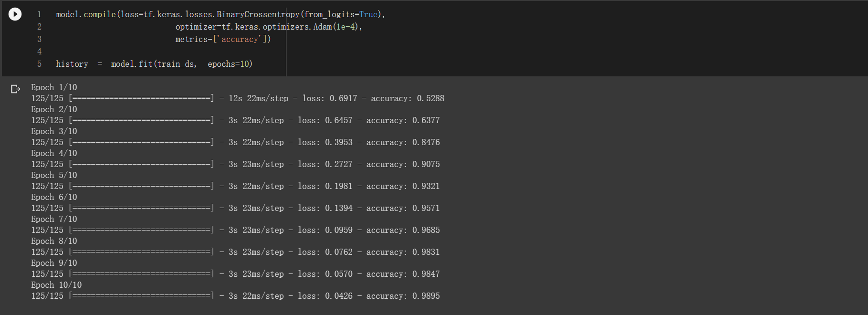This screenshot has width=868, height=315.
Task: Click the 'Epoch 8/10' output line
Action: (x=54, y=241)
